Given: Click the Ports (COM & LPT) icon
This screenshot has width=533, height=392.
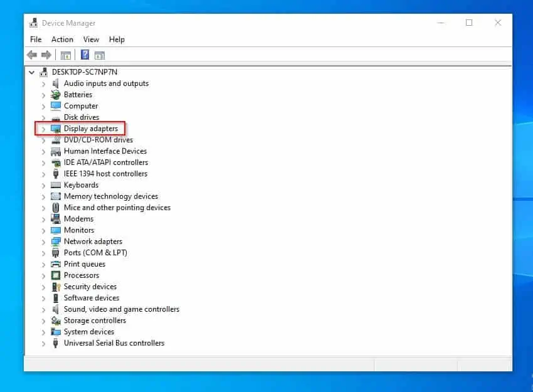Looking at the screenshot, I should click(x=56, y=253).
